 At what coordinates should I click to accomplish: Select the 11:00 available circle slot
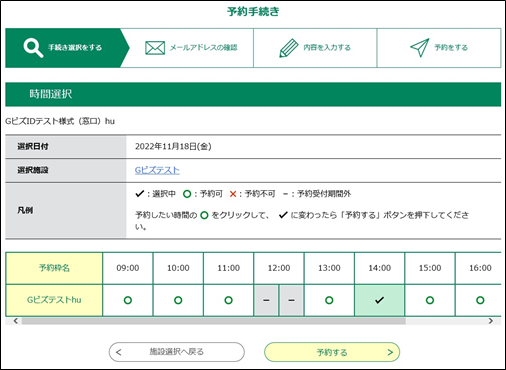[228, 300]
